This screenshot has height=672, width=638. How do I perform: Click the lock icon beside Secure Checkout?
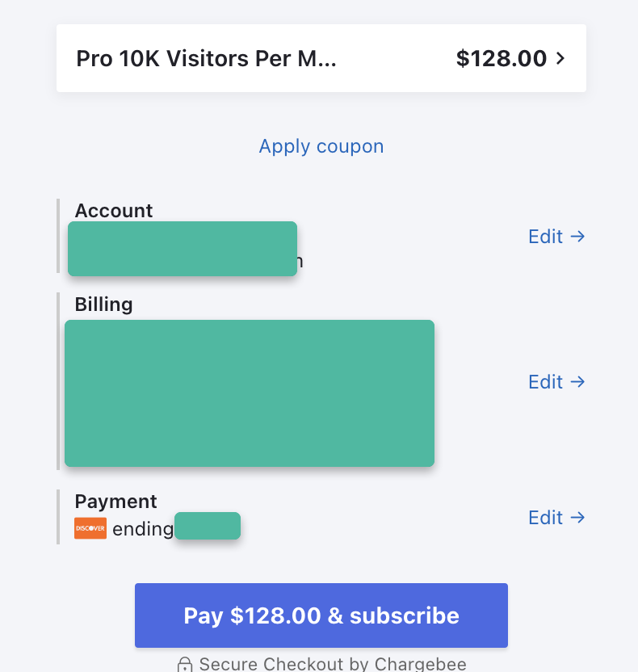pyautogui.click(x=184, y=664)
